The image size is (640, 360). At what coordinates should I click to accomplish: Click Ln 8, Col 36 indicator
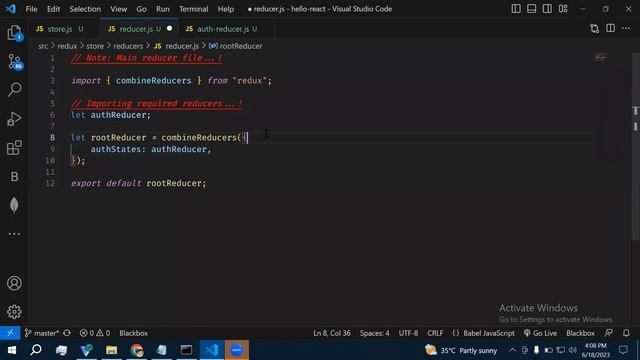pyautogui.click(x=331, y=333)
